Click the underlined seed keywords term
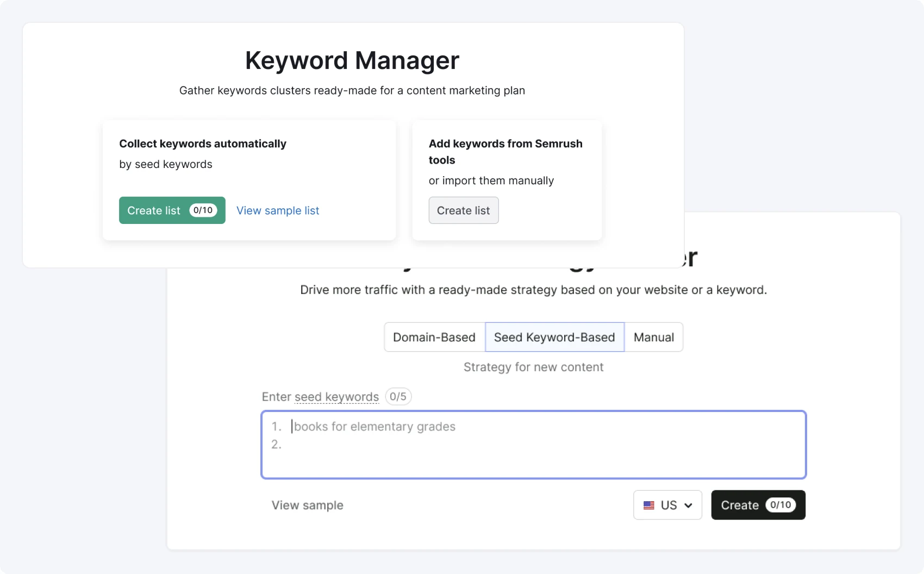This screenshot has width=924, height=574. point(336,397)
